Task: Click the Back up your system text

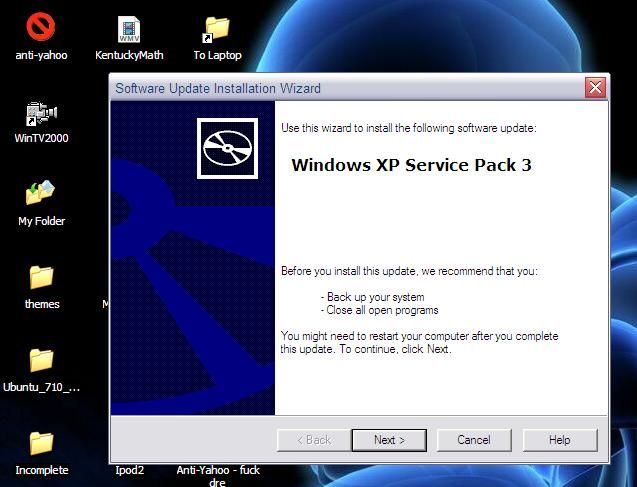Action: pyautogui.click(x=375, y=297)
